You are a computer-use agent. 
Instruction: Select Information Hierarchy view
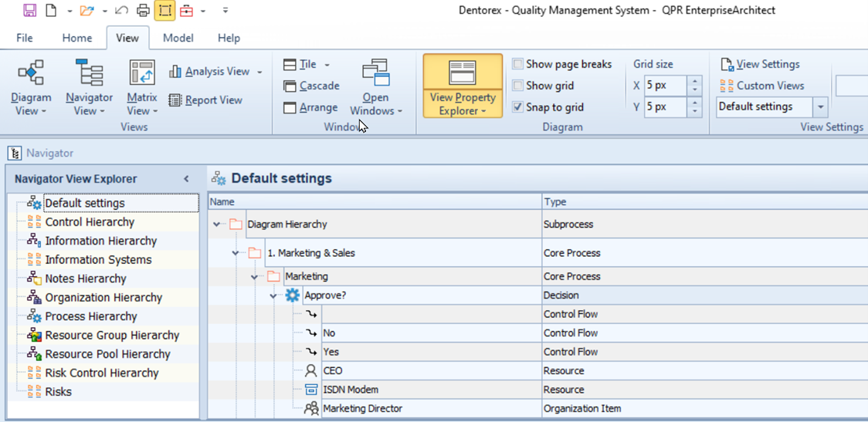point(100,241)
